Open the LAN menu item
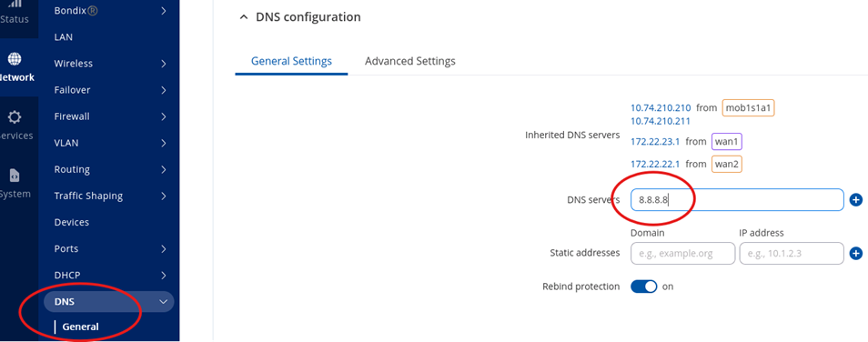 click(x=64, y=37)
